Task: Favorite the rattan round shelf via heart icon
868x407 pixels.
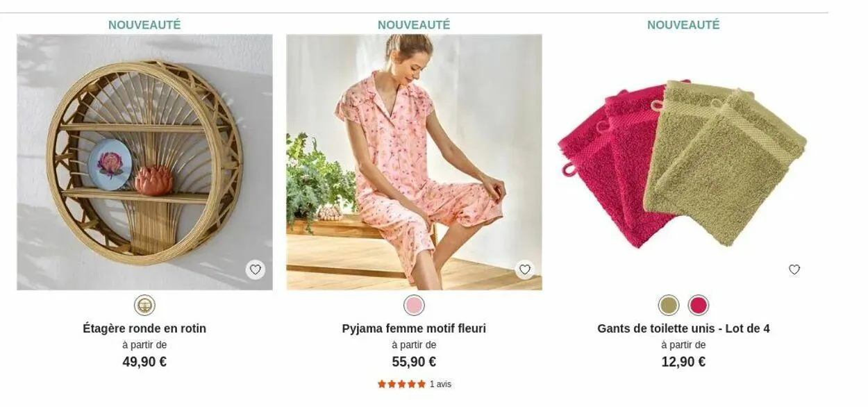Action: pos(256,269)
